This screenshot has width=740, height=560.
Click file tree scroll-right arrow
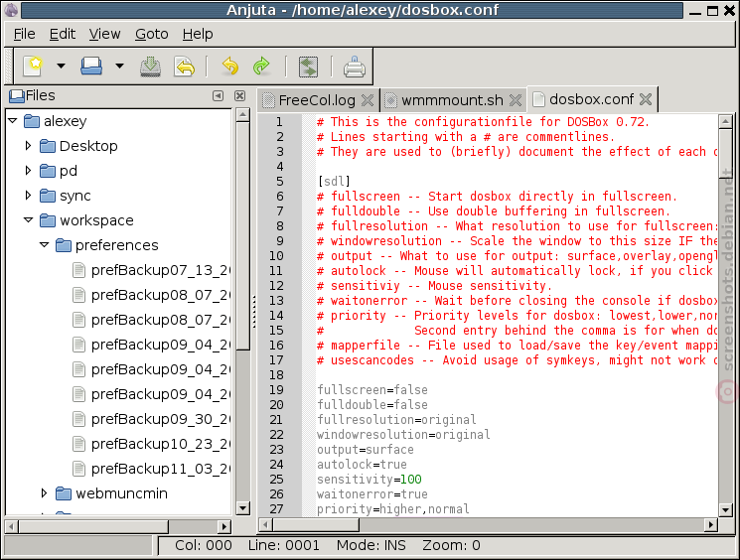[224, 526]
